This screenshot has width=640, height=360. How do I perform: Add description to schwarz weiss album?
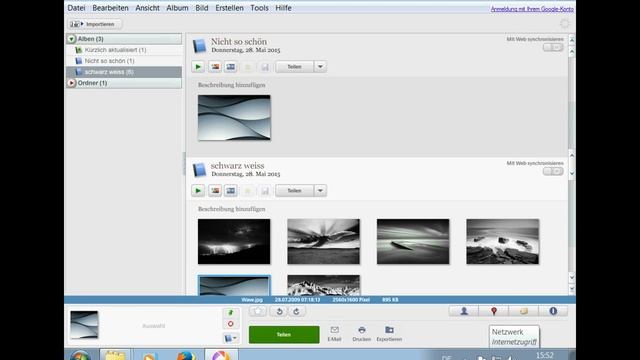[x=231, y=209]
